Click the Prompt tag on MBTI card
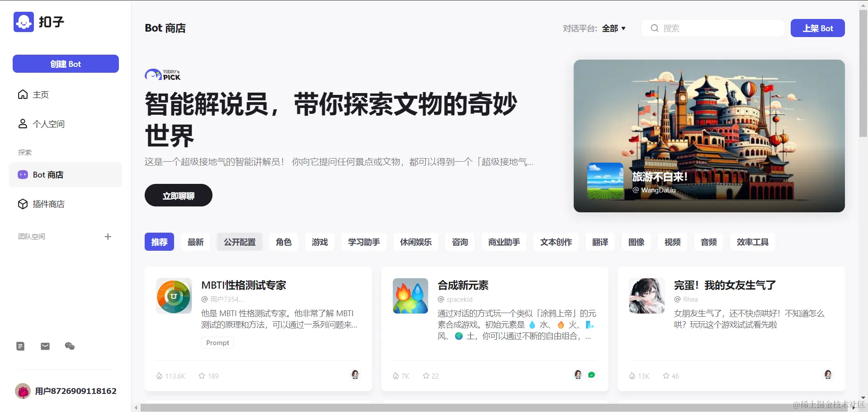Image resolution: width=868 pixels, height=412 pixels. click(217, 343)
